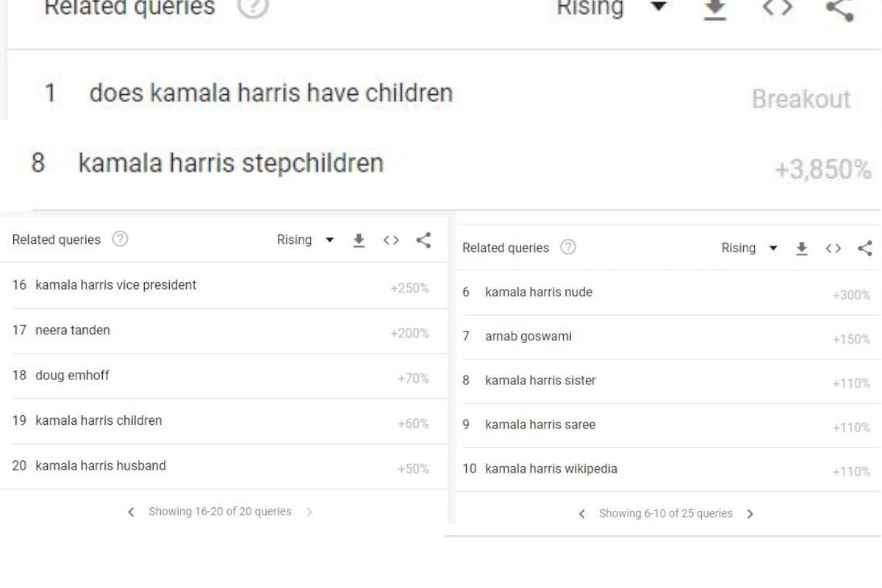Viewport: 882px width, 588px height.
Task: Open embed code for top panel
Action: click(x=777, y=9)
